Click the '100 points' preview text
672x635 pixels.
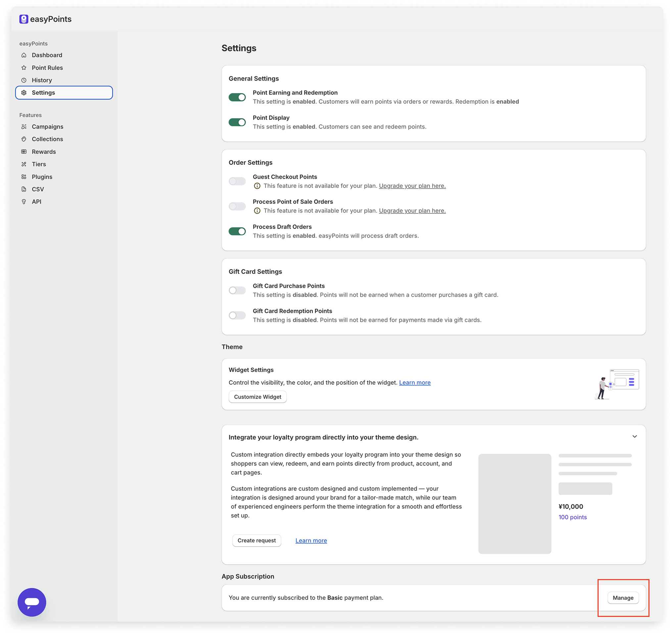pyautogui.click(x=572, y=517)
